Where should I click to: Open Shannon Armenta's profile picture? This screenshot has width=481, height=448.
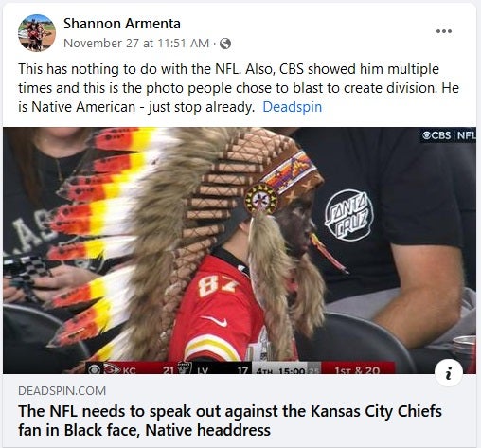[37, 33]
